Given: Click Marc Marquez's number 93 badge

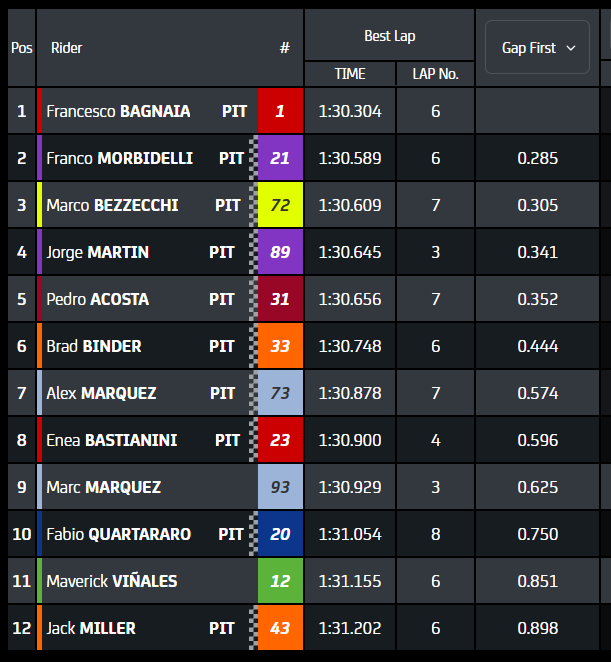Looking at the screenshot, I should pyautogui.click(x=280, y=487).
